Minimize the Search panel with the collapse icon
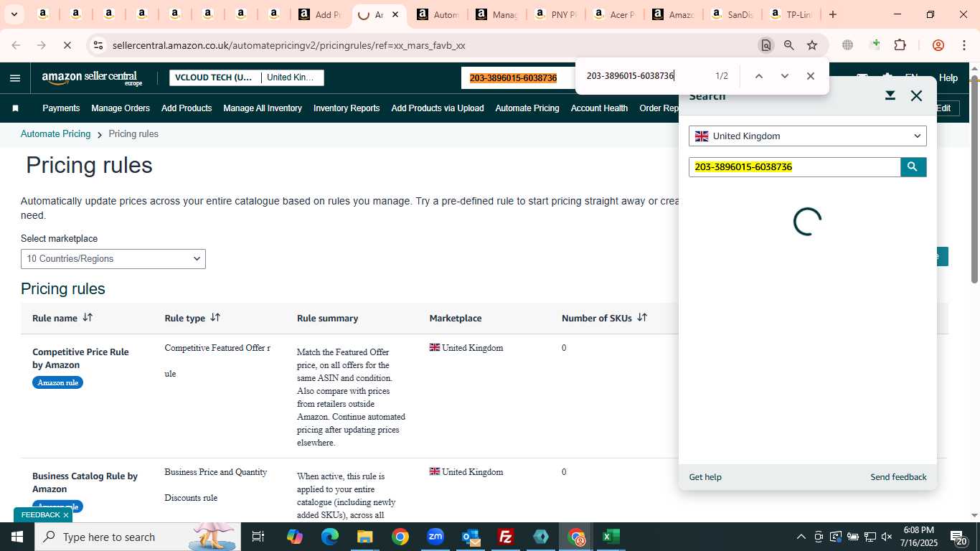The image size is (980, 551). pyautogui.click(x=890, y=95)
